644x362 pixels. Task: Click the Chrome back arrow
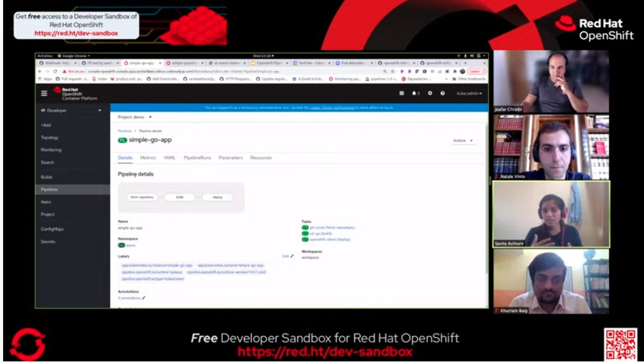click(40, 71)
